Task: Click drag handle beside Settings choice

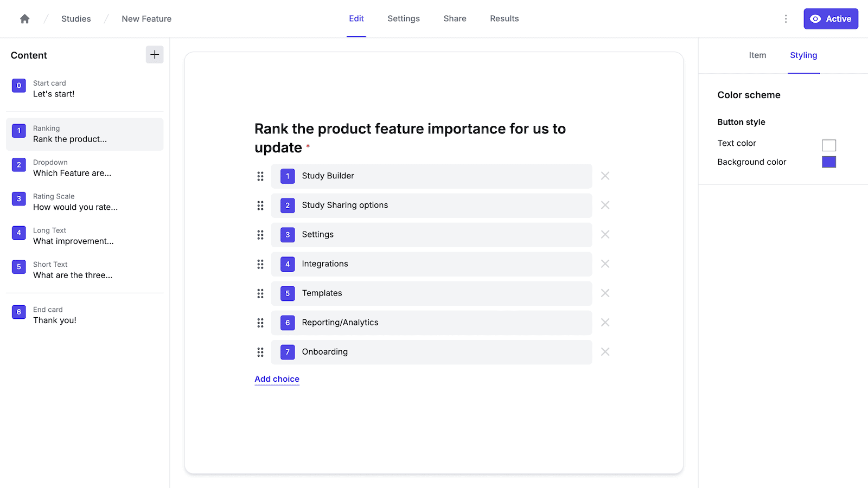Action: point(260,235)
